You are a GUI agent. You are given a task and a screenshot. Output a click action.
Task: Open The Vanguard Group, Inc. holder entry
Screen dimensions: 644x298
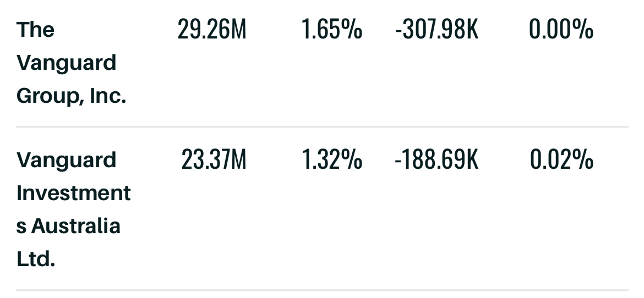(x=71, y=63)
